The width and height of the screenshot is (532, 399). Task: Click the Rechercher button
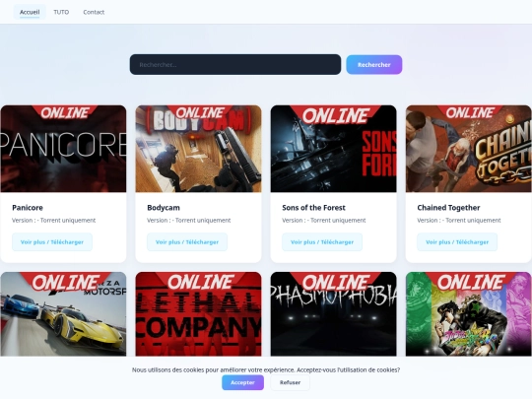pos(374,64)
